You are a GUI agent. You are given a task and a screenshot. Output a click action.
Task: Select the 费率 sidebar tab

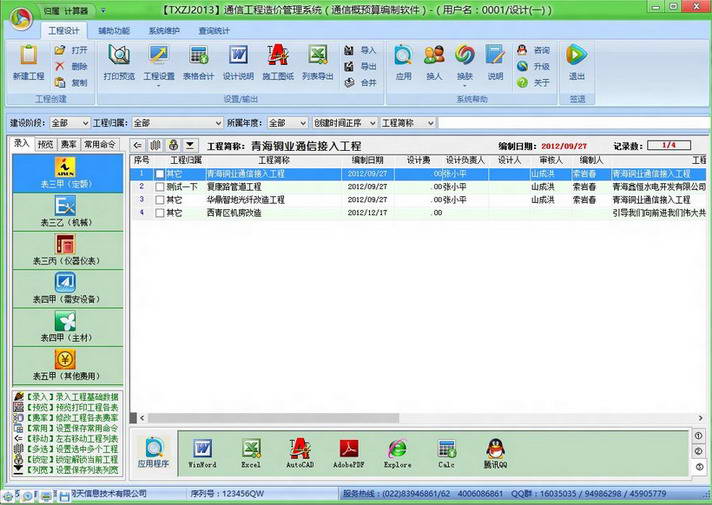[x=69, y=144]
